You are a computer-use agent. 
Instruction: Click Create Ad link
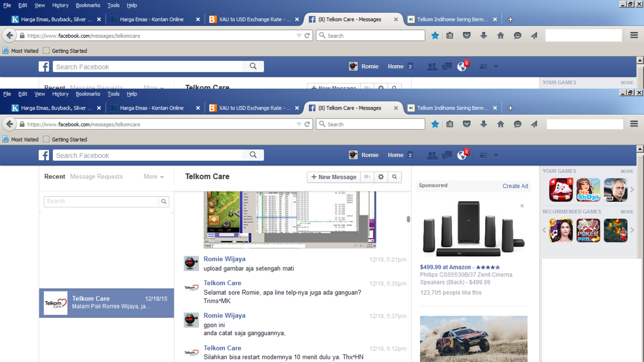(x=515, y=186)
